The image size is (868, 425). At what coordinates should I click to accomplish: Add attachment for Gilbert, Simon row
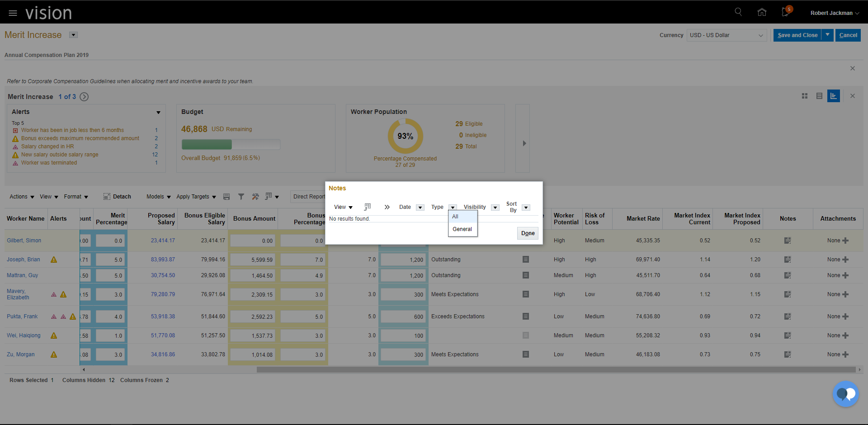coord(845,241)
